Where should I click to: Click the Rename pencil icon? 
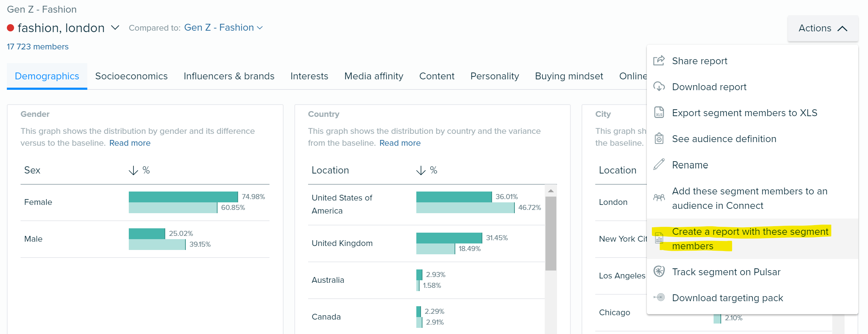[x=659, y=164]
